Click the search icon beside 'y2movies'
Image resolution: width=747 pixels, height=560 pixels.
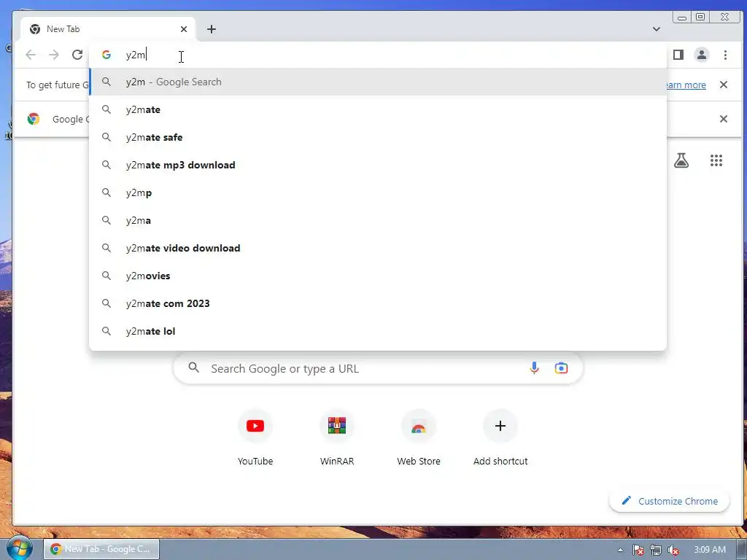tap(107, 276)
